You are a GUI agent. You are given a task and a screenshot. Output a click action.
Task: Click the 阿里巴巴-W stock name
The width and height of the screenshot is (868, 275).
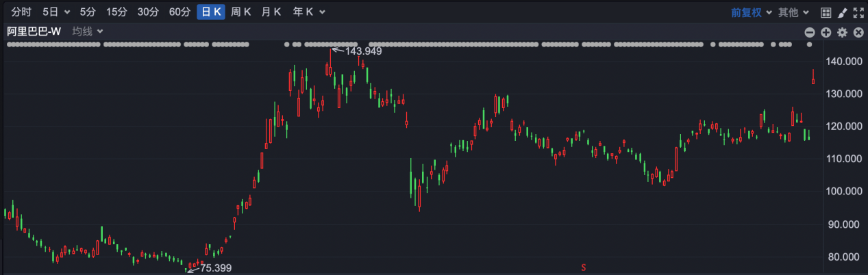tap(34, 31)
